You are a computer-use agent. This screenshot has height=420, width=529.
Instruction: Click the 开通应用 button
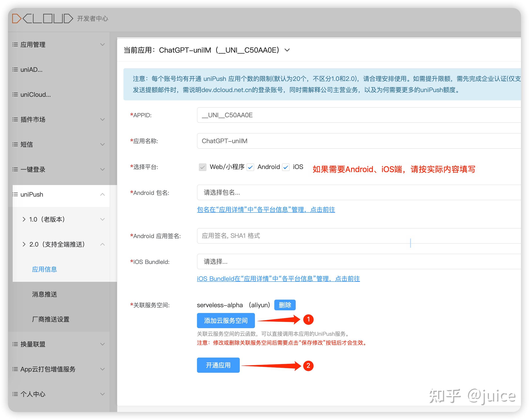218,365
